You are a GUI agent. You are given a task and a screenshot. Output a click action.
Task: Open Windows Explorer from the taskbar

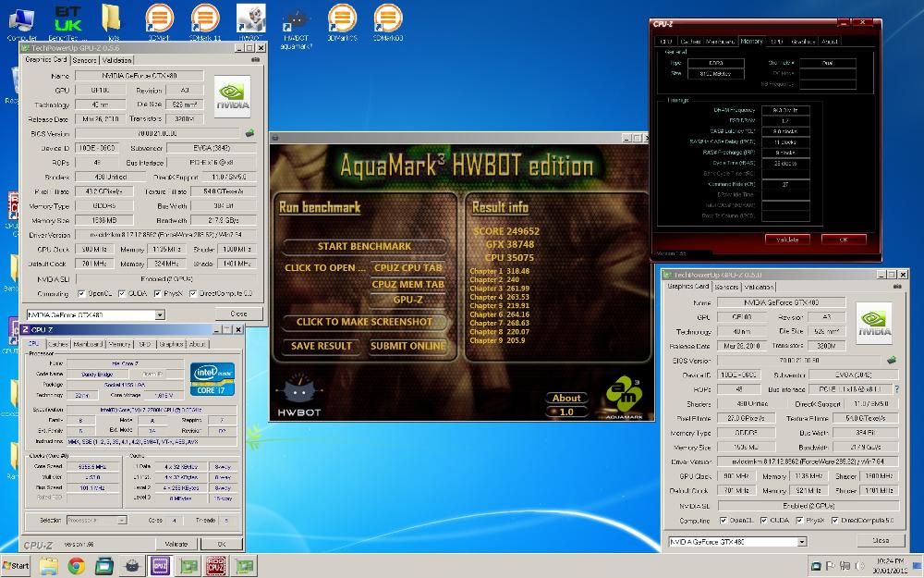(48, 566)
